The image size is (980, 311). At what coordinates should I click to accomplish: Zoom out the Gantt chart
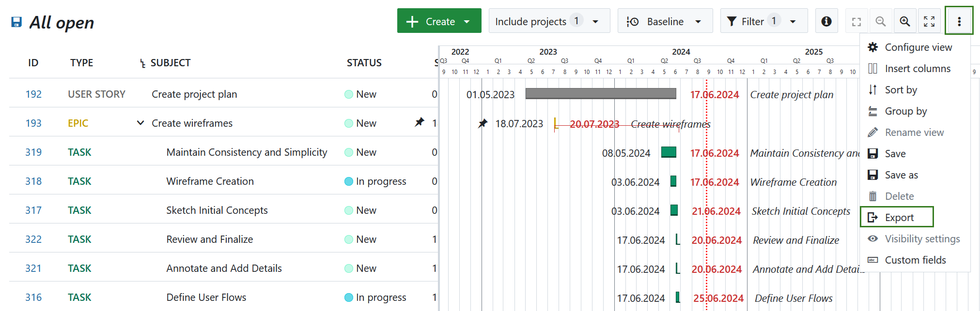point(880,21)
